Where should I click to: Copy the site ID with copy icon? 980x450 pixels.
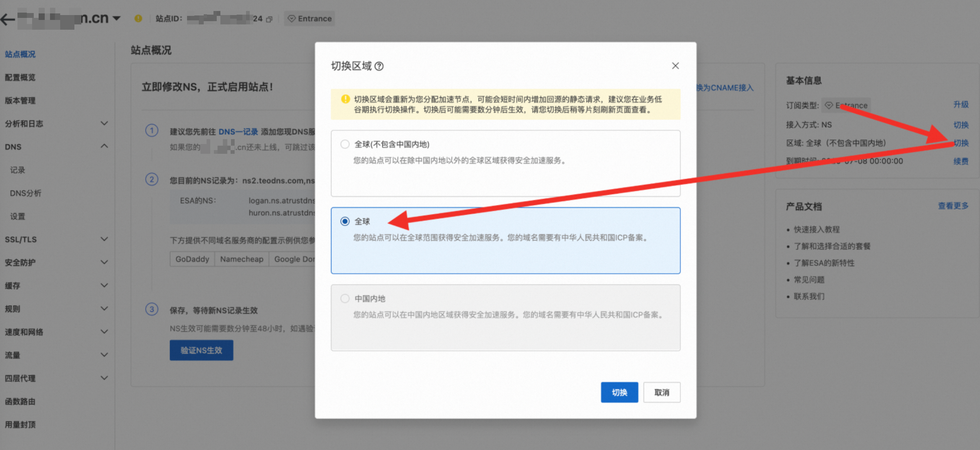pos(269,19)
